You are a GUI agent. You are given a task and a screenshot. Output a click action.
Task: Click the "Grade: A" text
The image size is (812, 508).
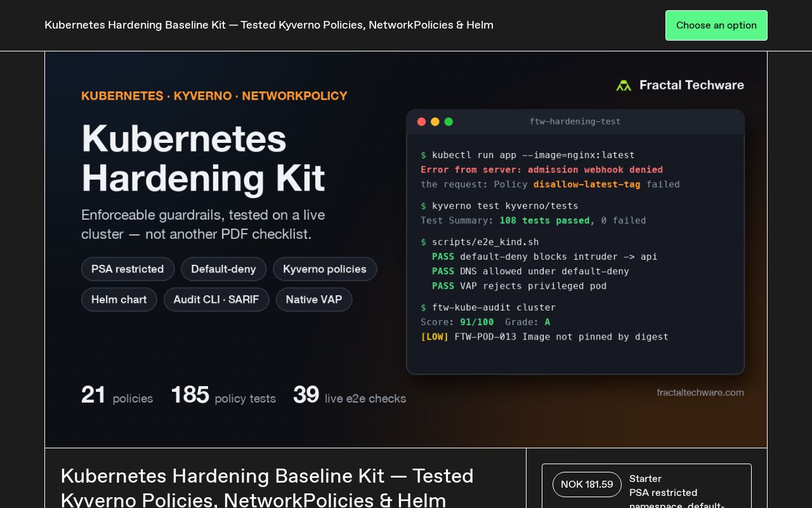pyautogui.click(x=527, y=322)
